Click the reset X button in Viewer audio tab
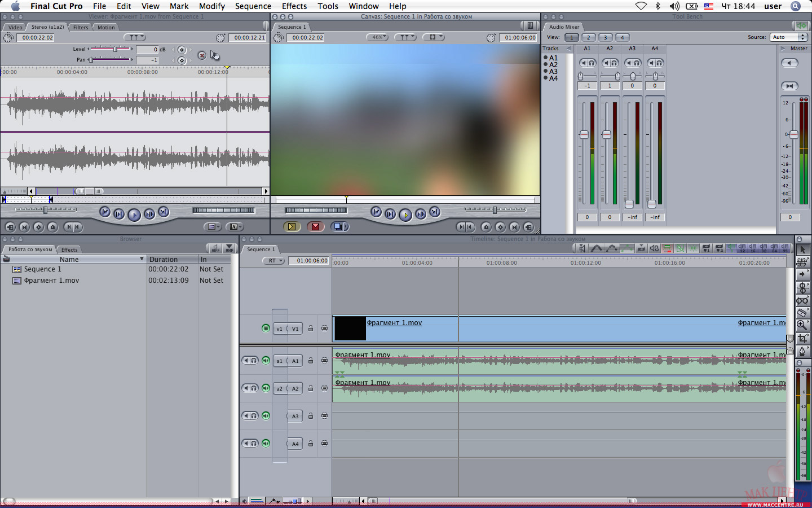Screen dimensions: 812x508 (x=202, y=55)
